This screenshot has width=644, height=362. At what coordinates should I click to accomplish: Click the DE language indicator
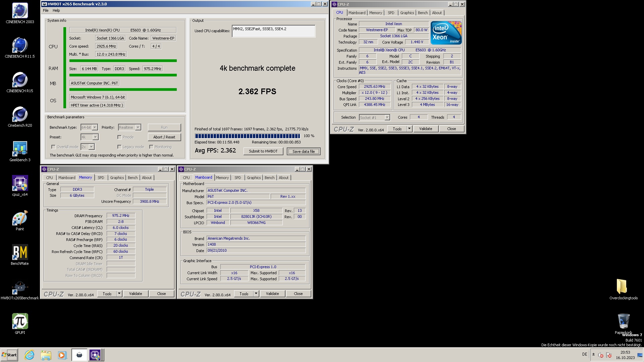pos(585,354)
